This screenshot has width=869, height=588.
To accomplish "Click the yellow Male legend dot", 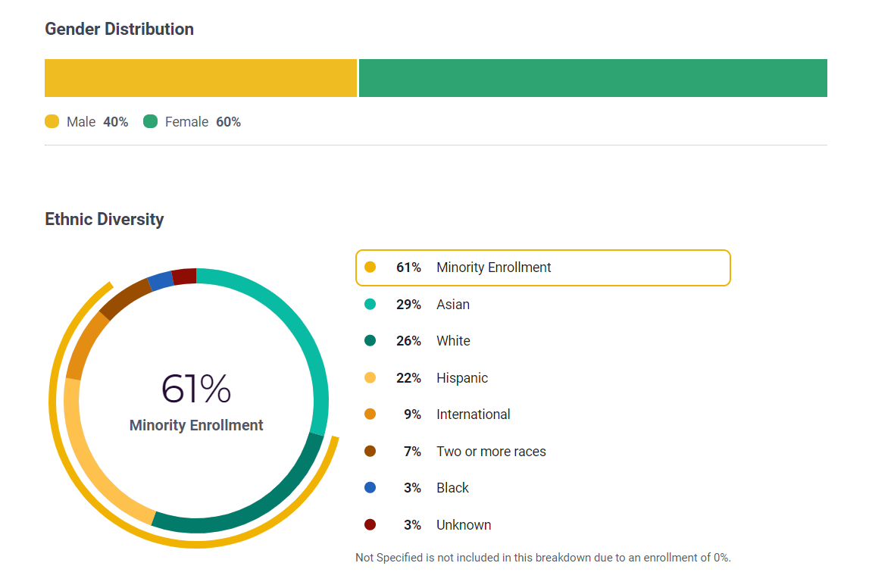I will point(52,122).
